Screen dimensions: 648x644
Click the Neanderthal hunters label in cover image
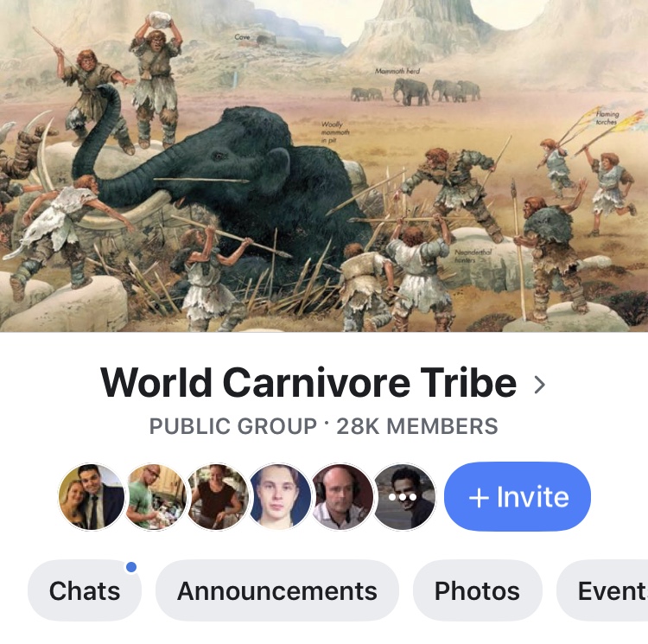pos(473,256)
